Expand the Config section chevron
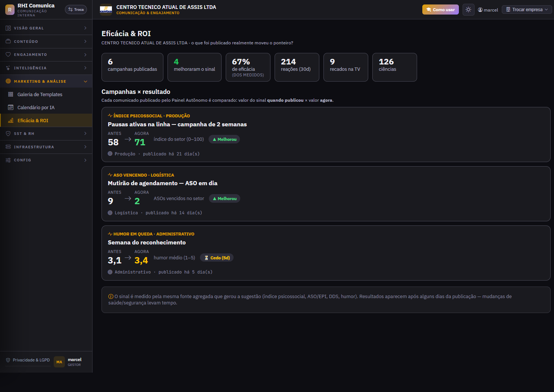The image size is (554, 392). pos(85,160)
